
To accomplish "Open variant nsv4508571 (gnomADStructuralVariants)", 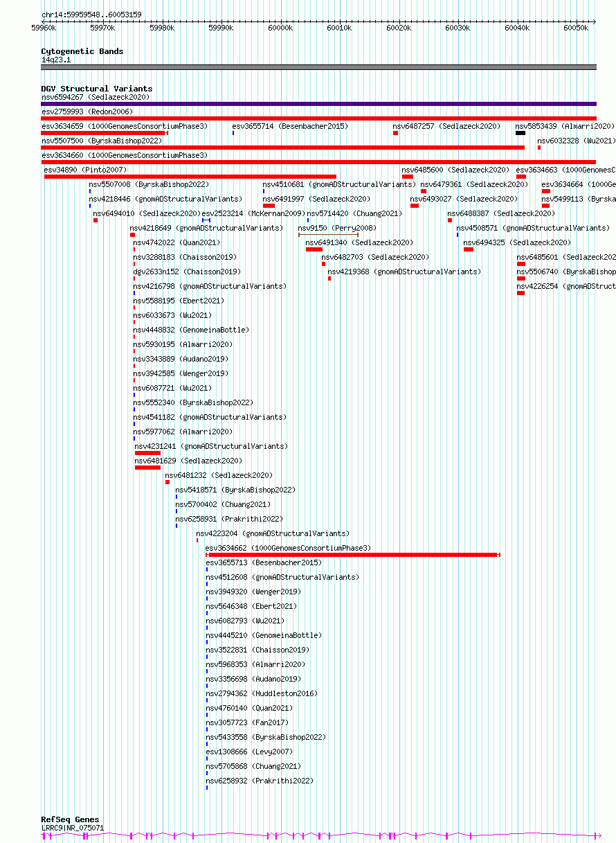I will pos(533,228).
